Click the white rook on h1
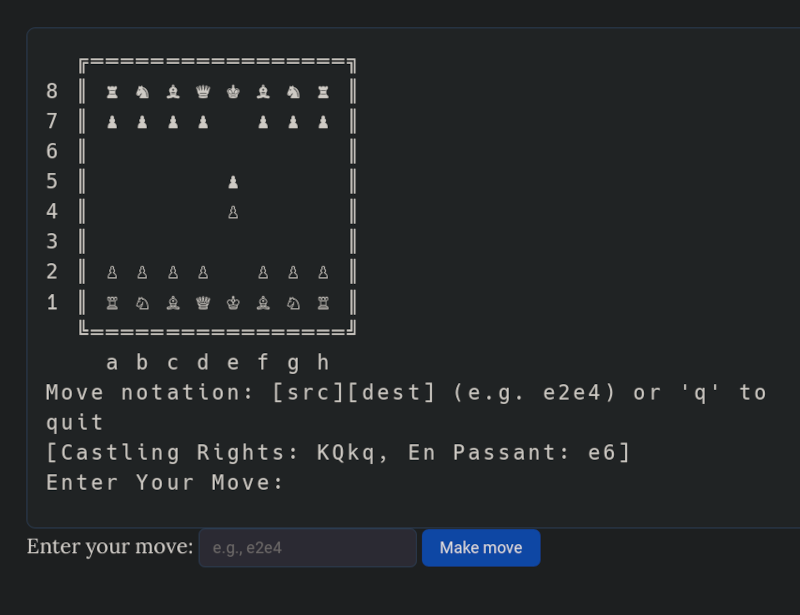Image resolution: width=800 pixels, height=615 pixels. click(x=323, y=302)
